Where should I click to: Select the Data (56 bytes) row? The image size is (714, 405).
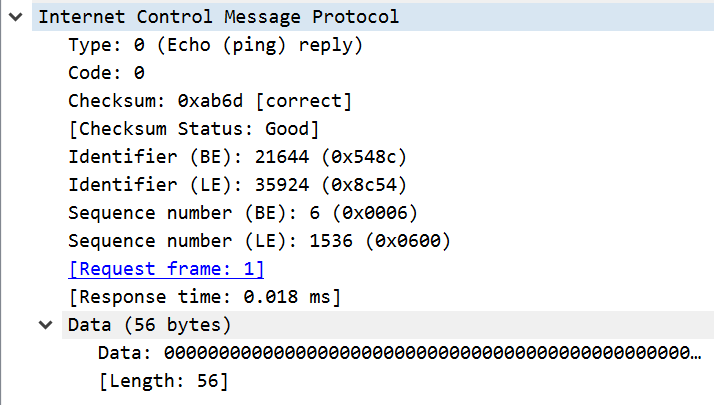[149, 325]
